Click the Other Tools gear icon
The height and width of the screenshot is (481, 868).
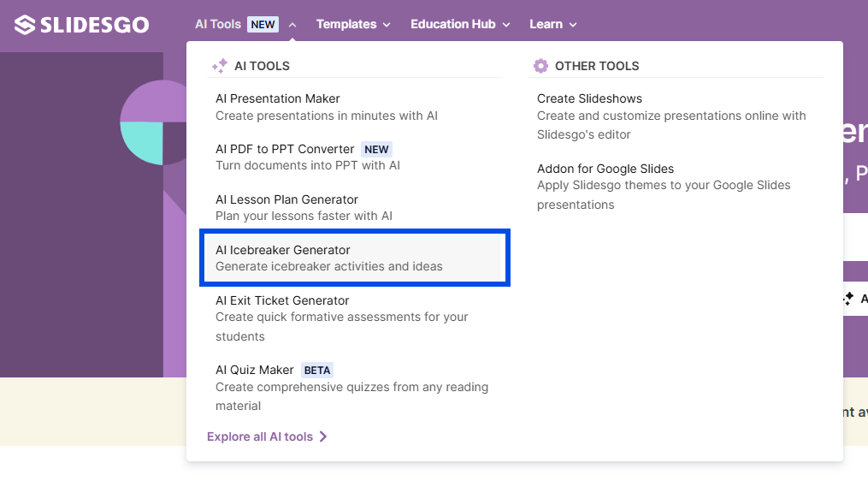pos(540,66)
